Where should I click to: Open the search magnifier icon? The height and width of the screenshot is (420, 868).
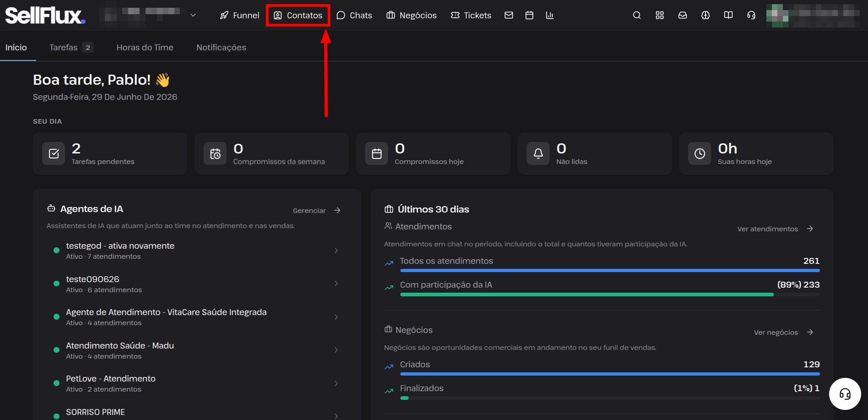point(636,15)
